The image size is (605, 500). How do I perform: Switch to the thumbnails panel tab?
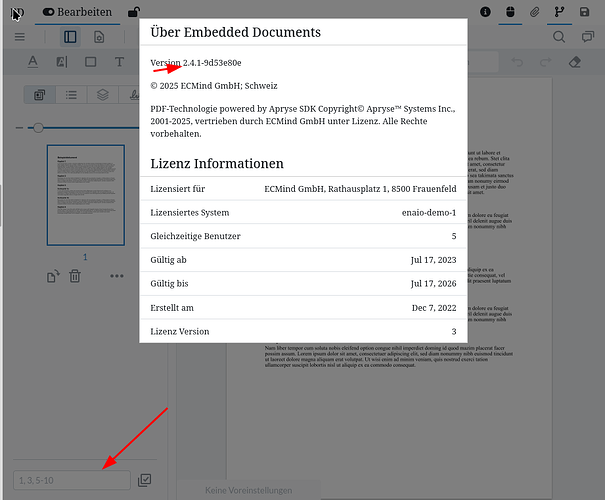39,95
